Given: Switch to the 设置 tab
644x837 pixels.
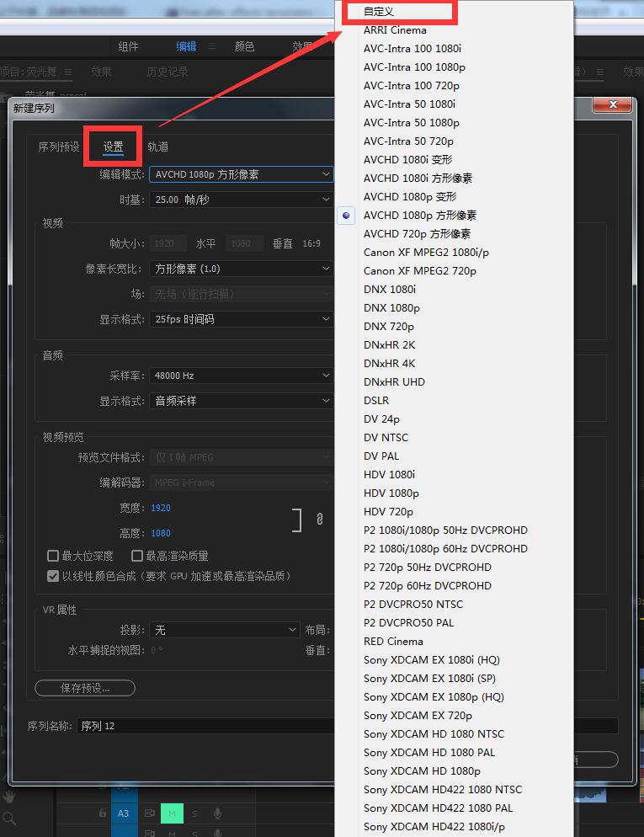Looking at the screenshot, I should (113, 147).
